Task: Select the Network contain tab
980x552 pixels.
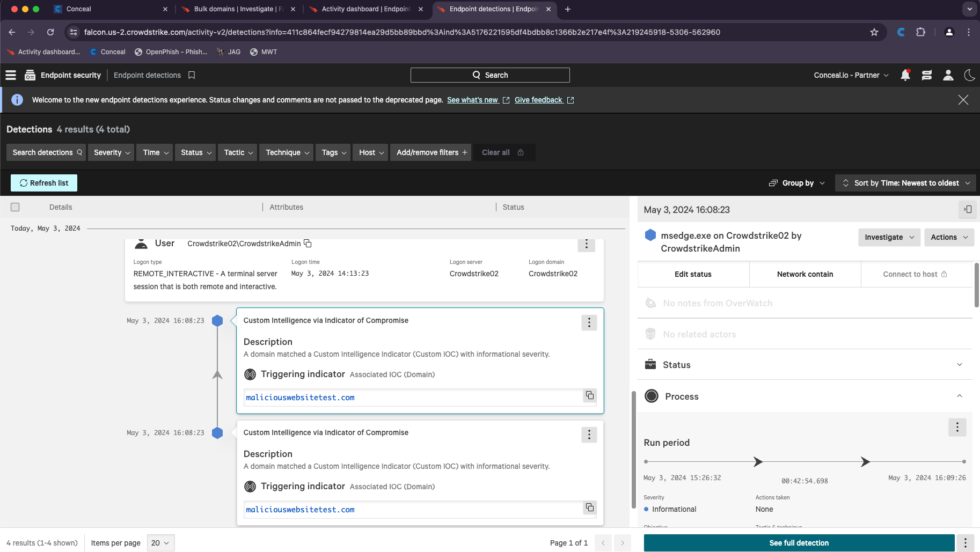Action: (x=805, y=274)
